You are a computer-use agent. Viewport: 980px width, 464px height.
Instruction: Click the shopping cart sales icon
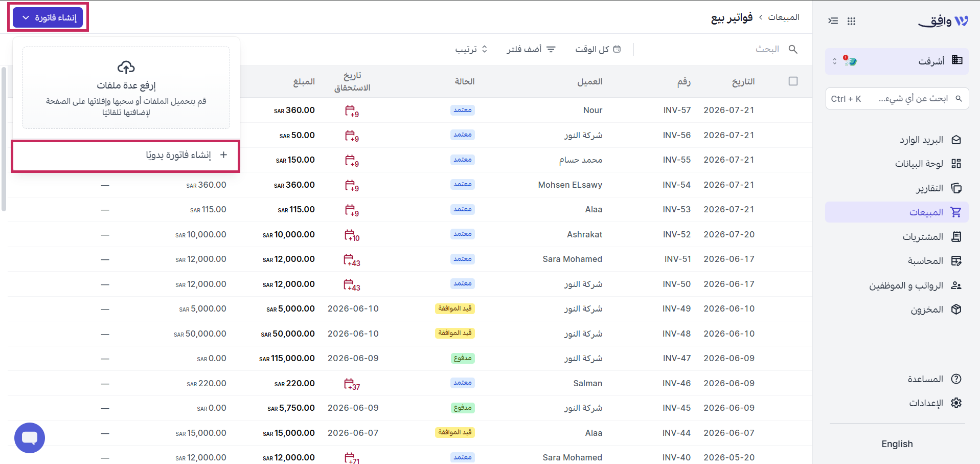pyautogui.click(x=956, y=212)
